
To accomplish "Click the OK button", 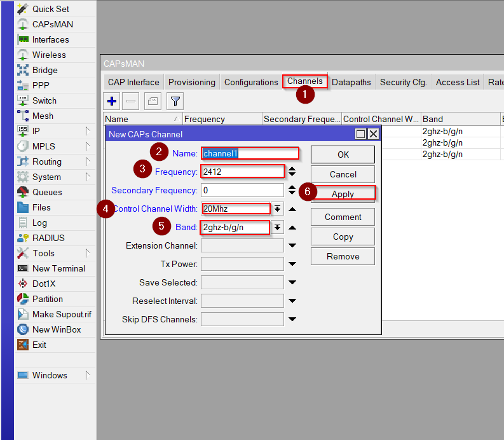I will click(x=343, y=155).
